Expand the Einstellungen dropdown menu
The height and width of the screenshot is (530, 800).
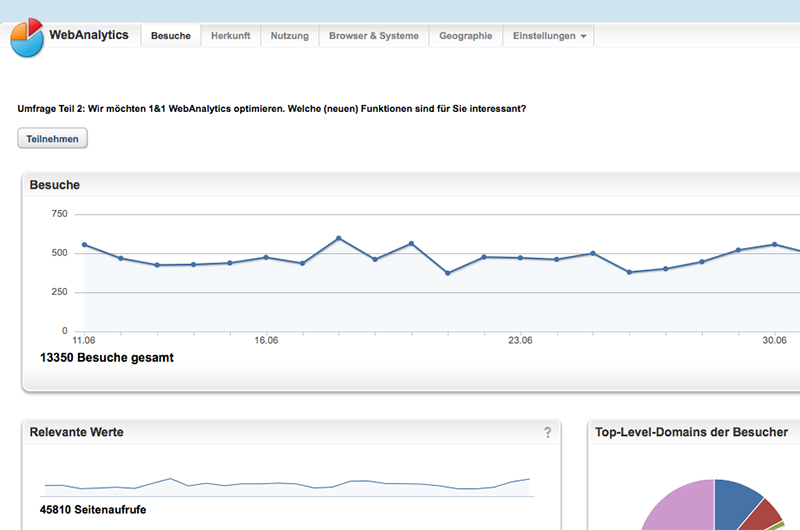tap(550, 36)
